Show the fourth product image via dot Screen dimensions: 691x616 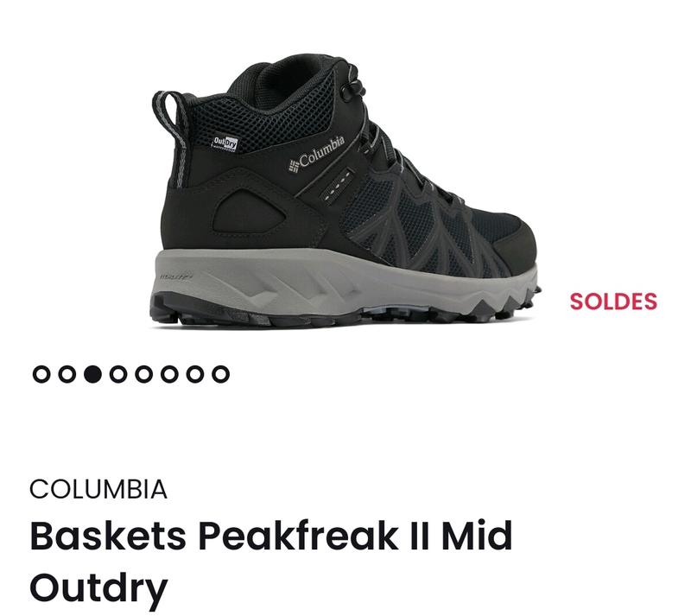pyautogui.click(x=118, y=374)
